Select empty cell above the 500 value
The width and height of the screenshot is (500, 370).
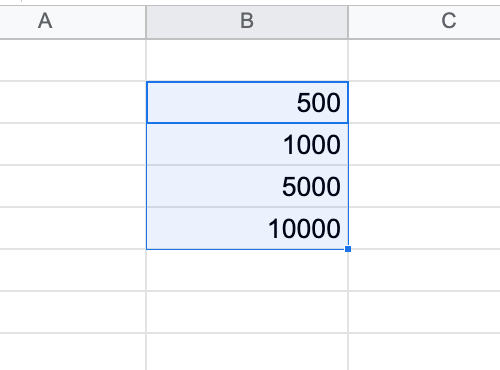[247, 60]
